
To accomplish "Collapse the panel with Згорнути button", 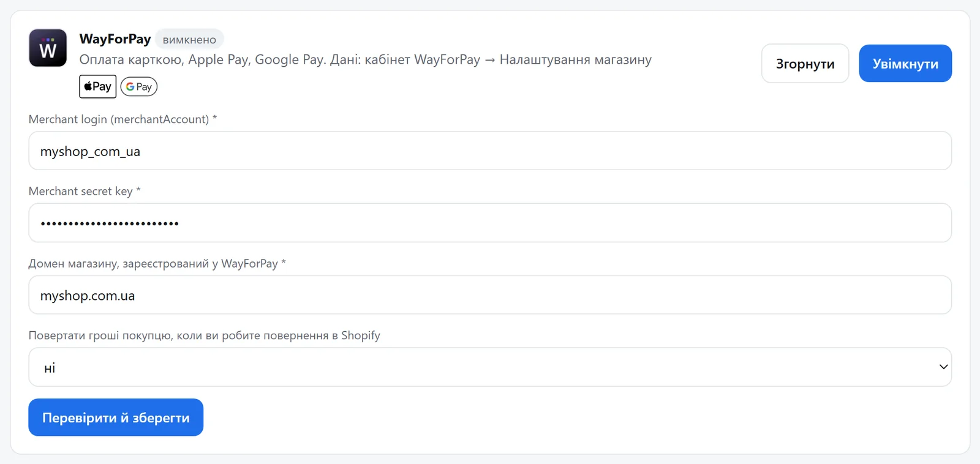I will [x=805, y=63].
